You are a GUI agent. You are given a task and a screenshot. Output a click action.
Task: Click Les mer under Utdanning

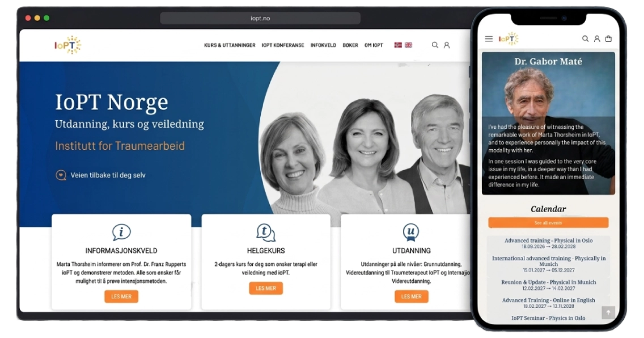pyautogui.click(x=411, y=297)
